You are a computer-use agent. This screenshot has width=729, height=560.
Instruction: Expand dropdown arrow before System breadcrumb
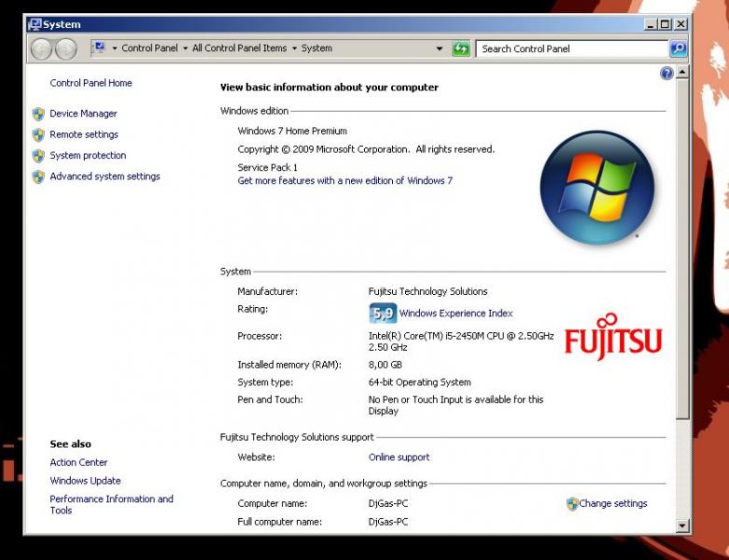(x=294, y=49)
